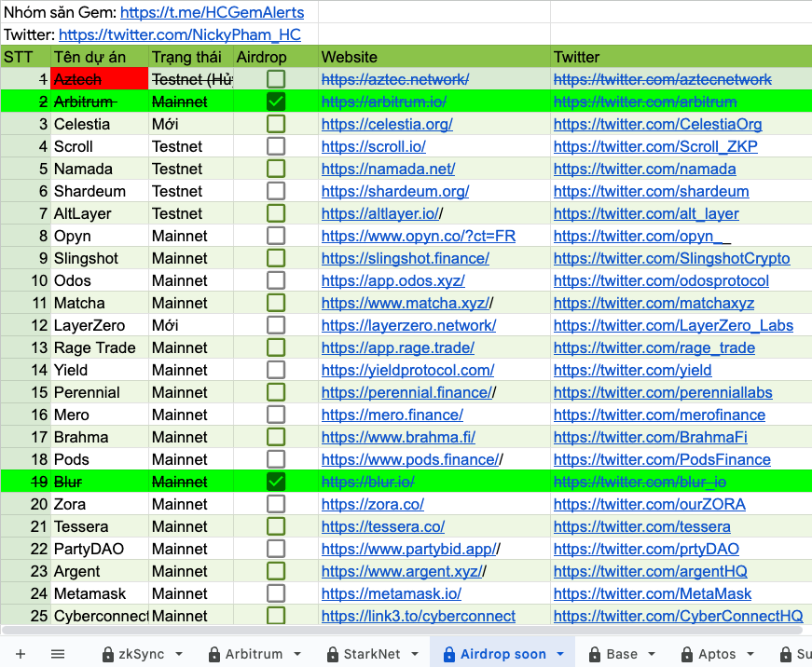Open Aptos tab dropdown arrow
The image size is (812, 667).
click(750, 654)
